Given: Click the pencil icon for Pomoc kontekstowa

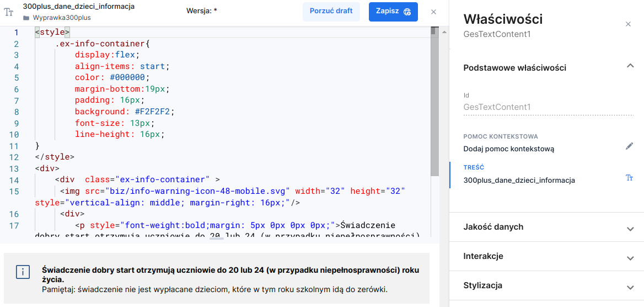Looking at the screenshot, I should point(630,146).
